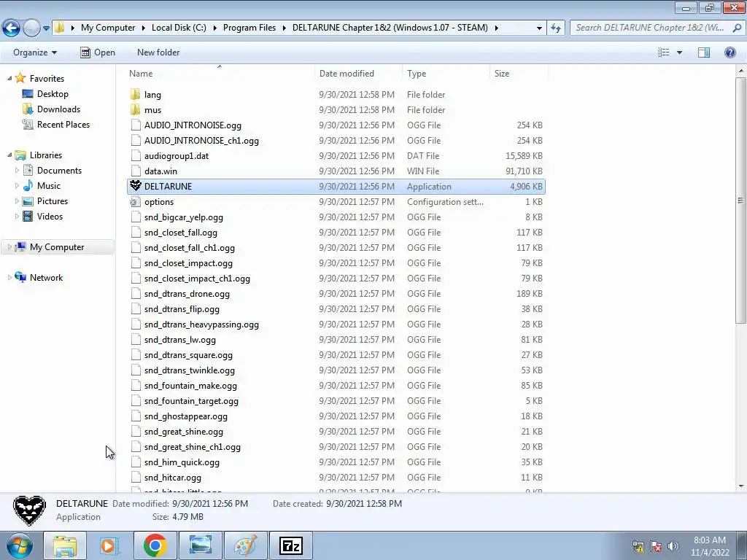Click the magnifier icon in search box
The width and height of the screenshot is (747, 560).
pyautogui.click(x=736, y=28)
